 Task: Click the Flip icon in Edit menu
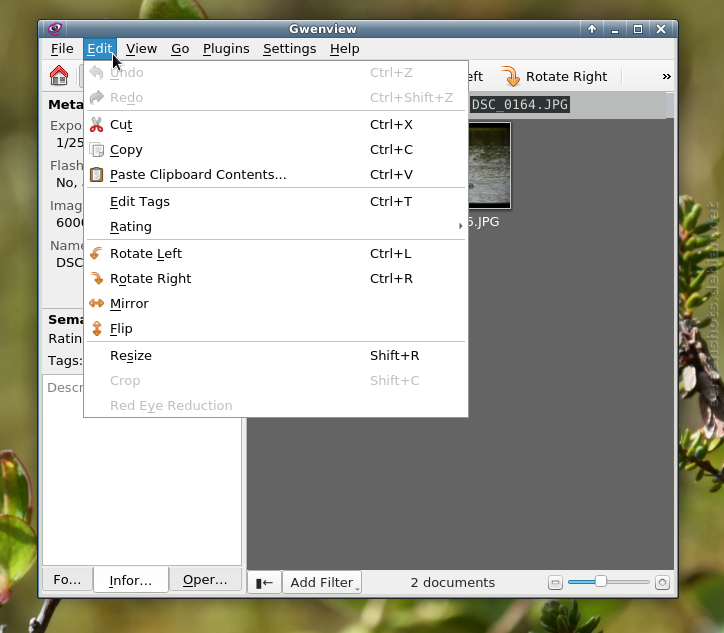97,328
